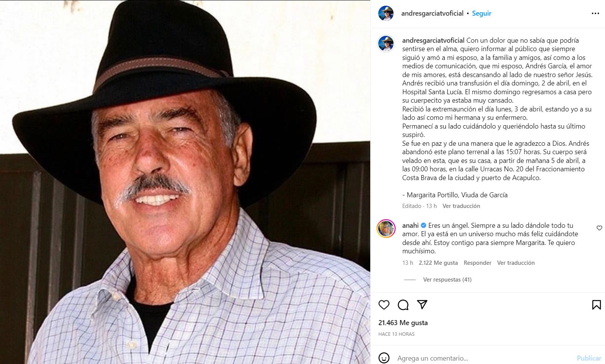Screen dimensions: 605x364
Task: Open the three-dot more options menu
Action: point(595,13)
